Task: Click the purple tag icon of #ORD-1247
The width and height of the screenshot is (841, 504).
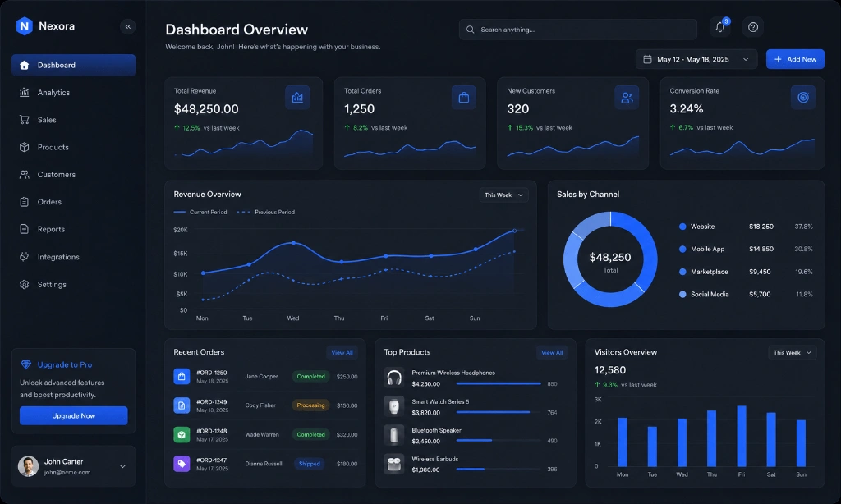Action: coord(182,464)
